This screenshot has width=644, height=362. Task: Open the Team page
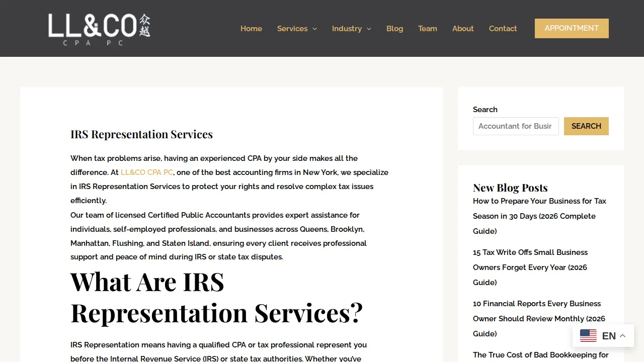[x=428, y=29]
